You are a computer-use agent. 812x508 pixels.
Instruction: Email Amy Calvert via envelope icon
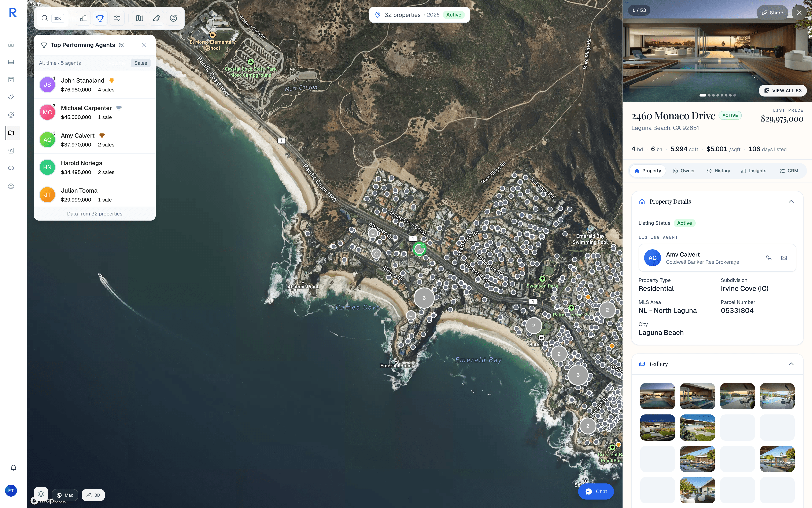click(784, 258)
